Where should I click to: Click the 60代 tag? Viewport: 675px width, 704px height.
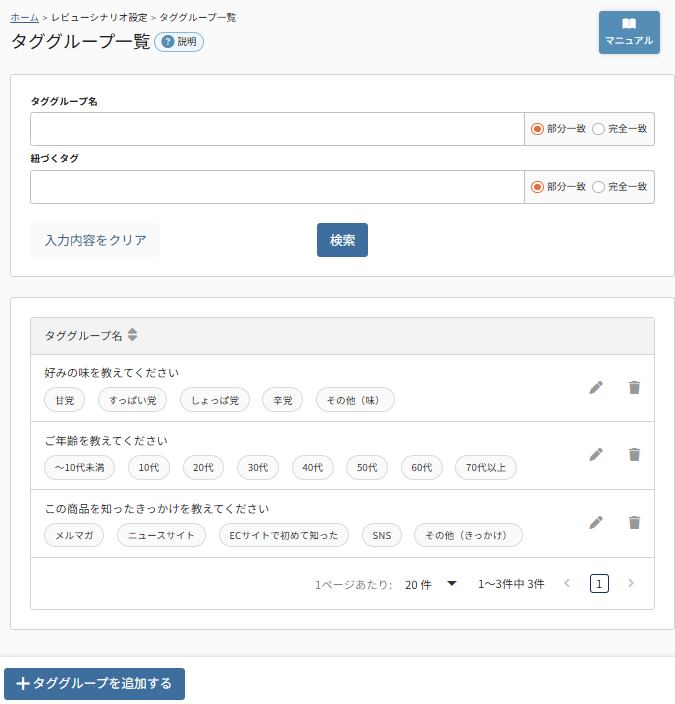pos(422,467)
